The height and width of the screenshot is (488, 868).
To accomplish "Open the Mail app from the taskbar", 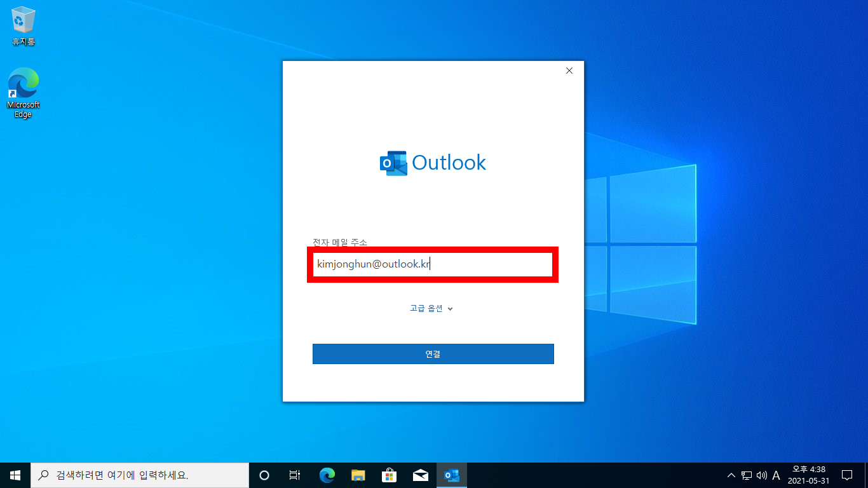I will point(421,475).
